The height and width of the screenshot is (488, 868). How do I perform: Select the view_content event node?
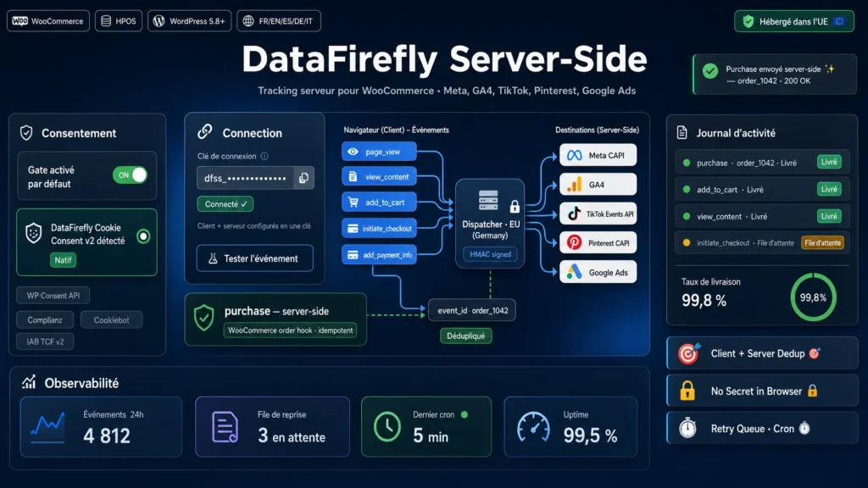[x=379, y=177]
